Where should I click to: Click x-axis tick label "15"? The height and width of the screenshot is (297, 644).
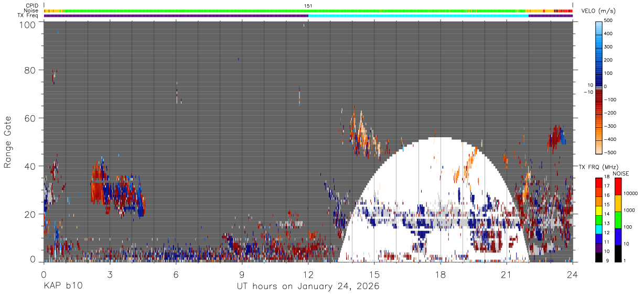pyautogui.click(x=374, y=274)
